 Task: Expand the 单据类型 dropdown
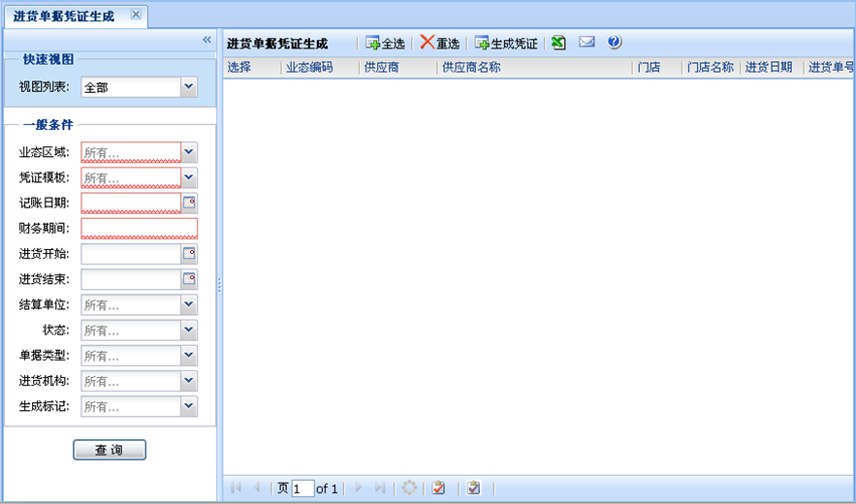click(x=189, y=356)
